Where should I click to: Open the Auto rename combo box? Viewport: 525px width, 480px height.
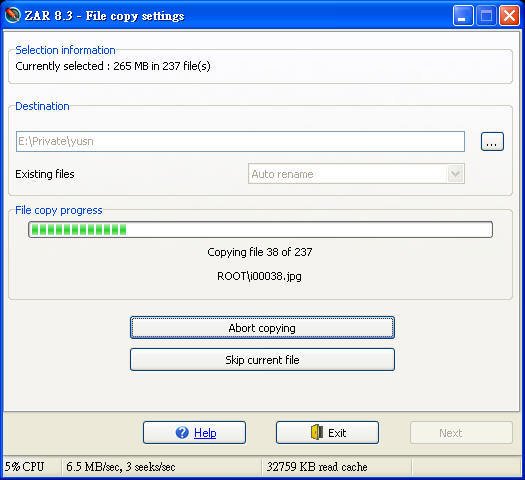[x=356, y=174]
